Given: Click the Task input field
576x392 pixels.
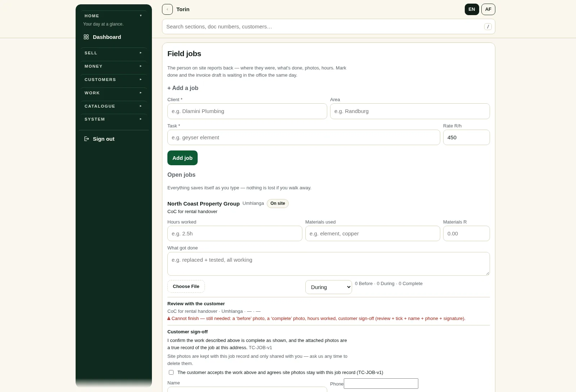Looking at the screenshot, I should click(x=304, y=138).
